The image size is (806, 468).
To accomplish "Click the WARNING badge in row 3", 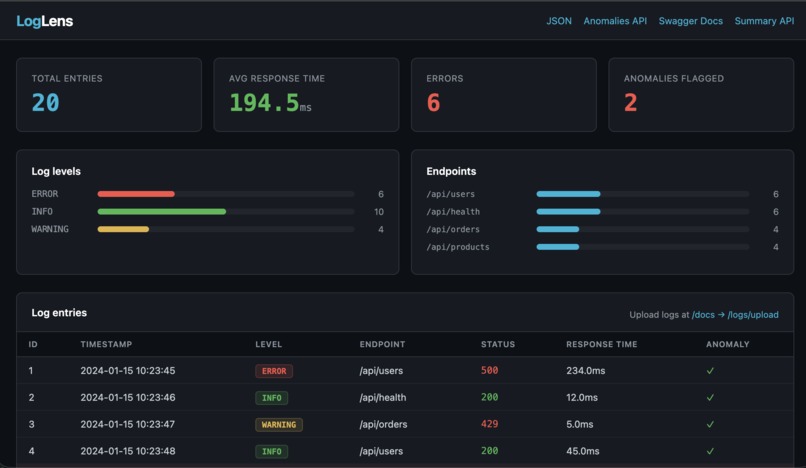I will [x=279, y=424].
